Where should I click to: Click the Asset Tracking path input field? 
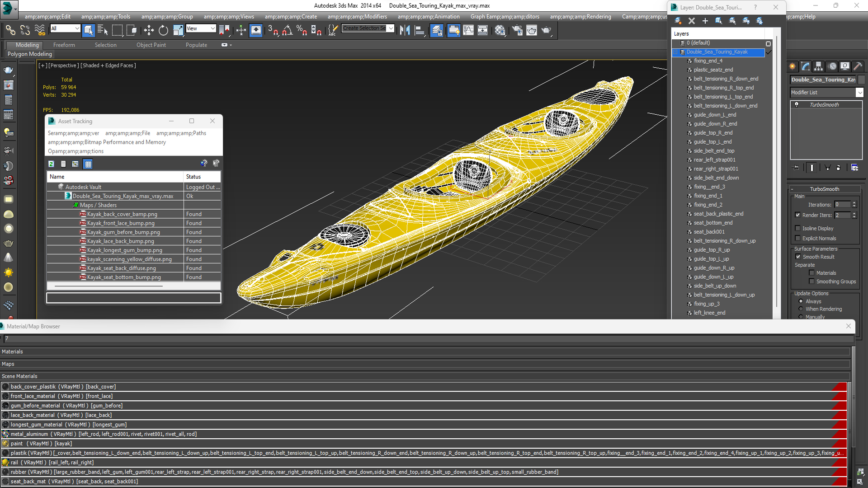133,298
